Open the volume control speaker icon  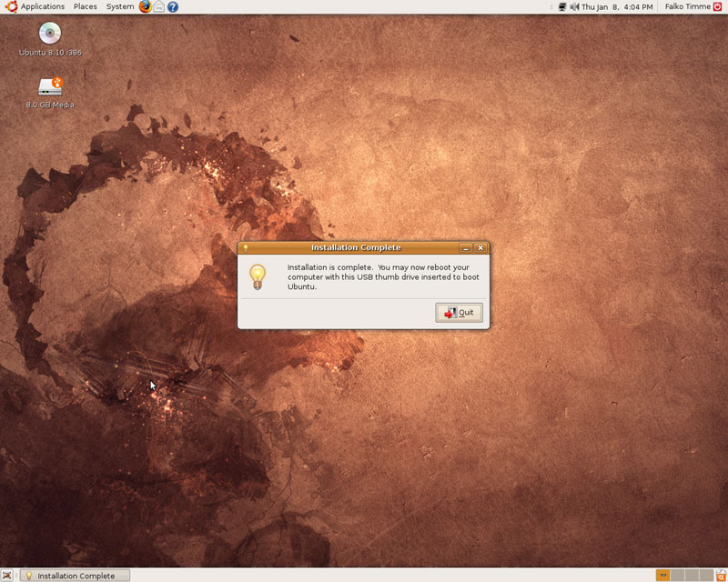pyautogui.click(x=574, y=6)
